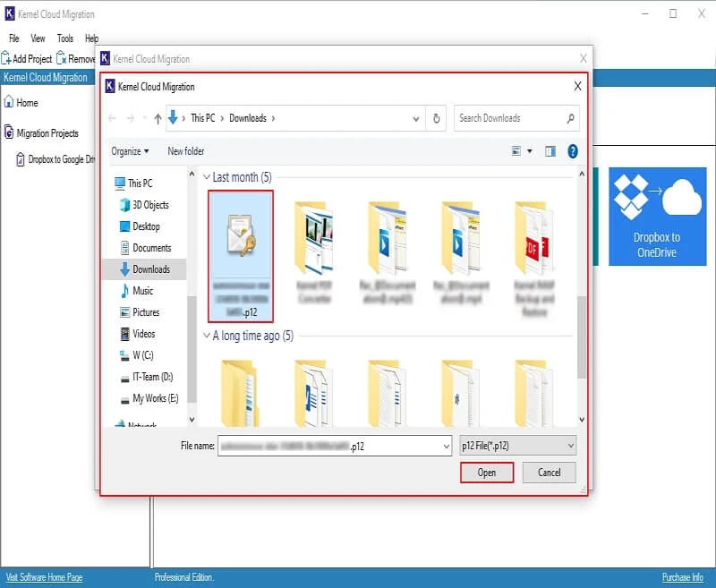Open the Help menu

pos(91,38)
